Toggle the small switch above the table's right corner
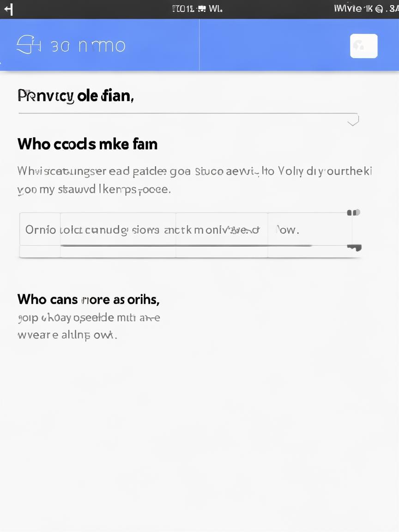Screen dimensions: 399x532 353,212
